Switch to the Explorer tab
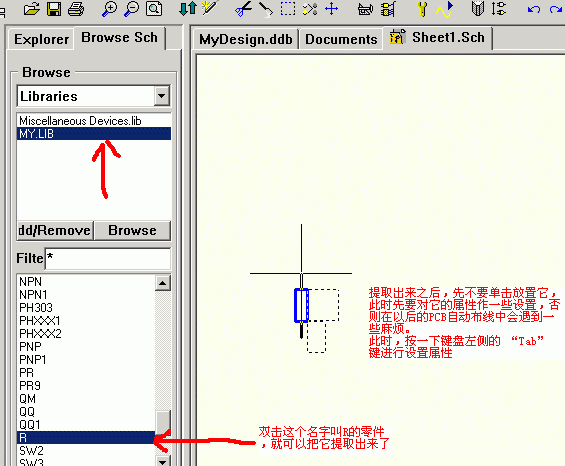The height and width of the screenshot is (466, 565). coord(41,39)
